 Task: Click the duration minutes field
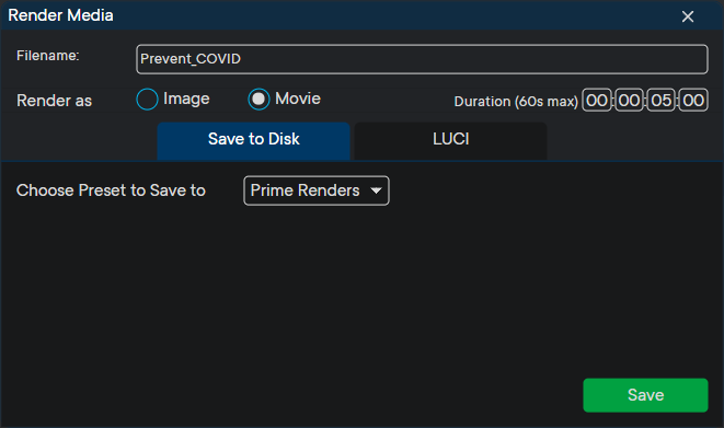click(629, 100)
